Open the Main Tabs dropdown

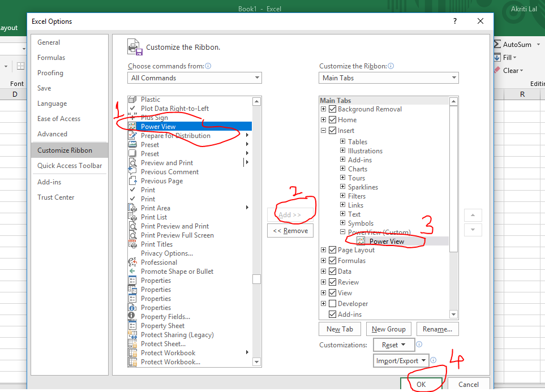[x=389, y=78]
